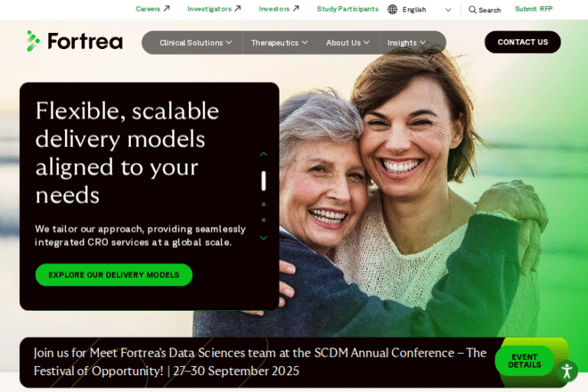Open the English language dropdown
This screenshot has width=588, height=392.
(x=426, y=10)
